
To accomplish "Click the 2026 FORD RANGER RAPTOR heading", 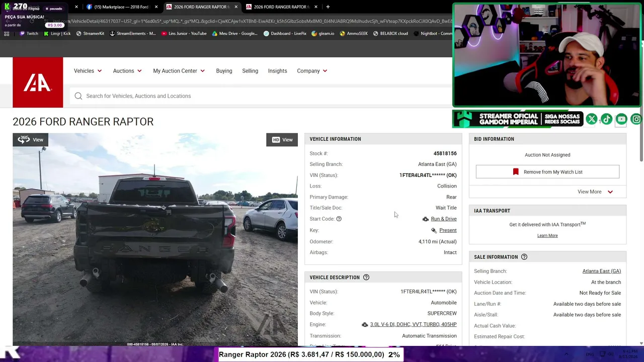I will click(x=83, y=122).
